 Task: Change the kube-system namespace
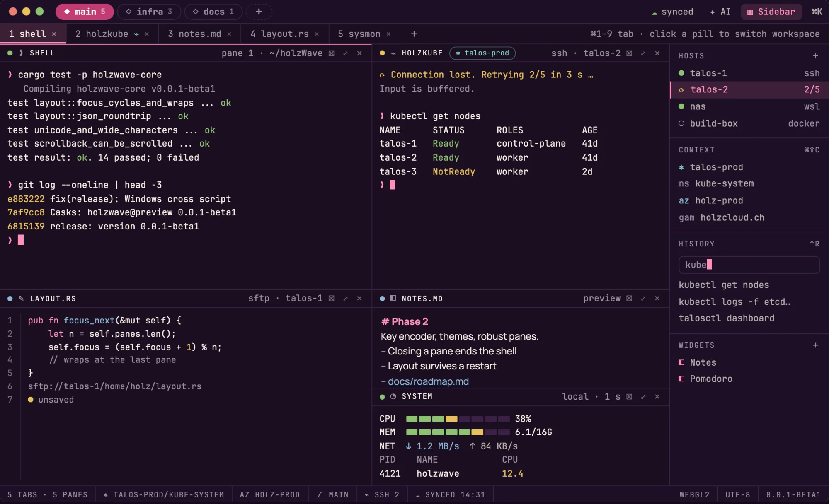coord(749,183)
